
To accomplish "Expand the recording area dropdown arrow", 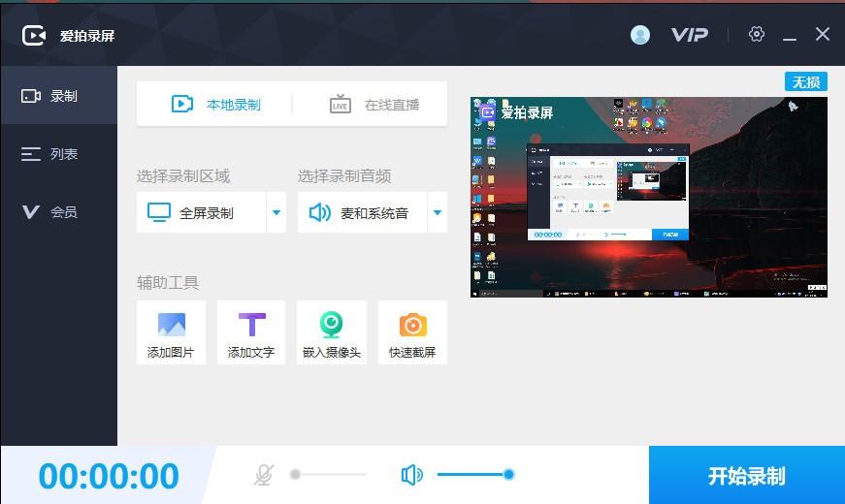I will (x=276, y=212).
